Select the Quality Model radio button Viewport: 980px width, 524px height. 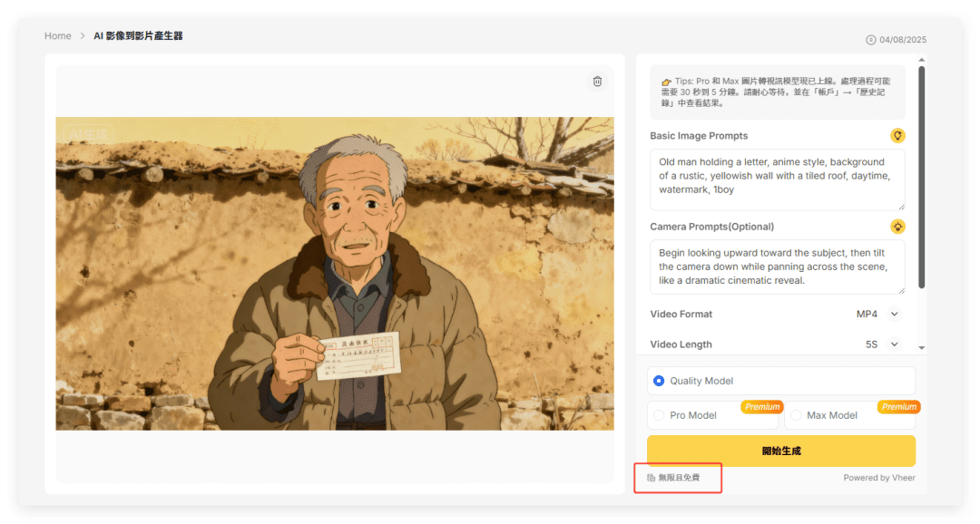[x=659, y=381]
